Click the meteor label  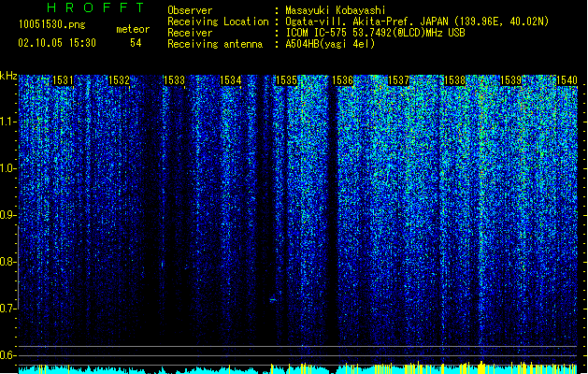(133, 29)
